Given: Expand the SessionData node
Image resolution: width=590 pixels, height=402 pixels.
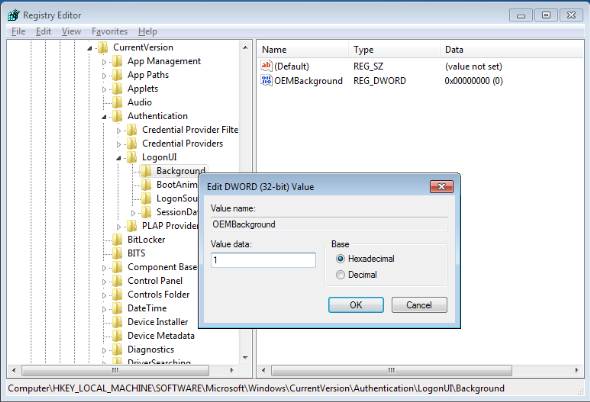Looking at the screenshot, I should click(x=133, y=213).
